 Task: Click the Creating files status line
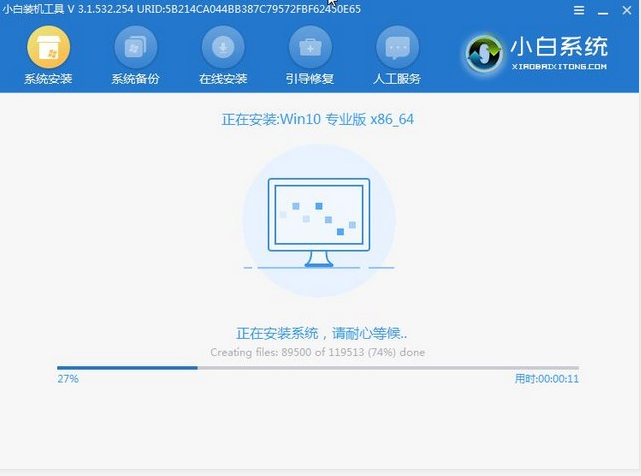pos(317,352)
